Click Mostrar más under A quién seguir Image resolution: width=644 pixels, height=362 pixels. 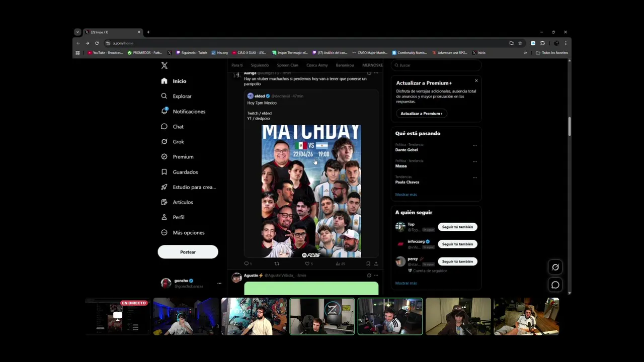pyautogui.click(x=406, y=283)
